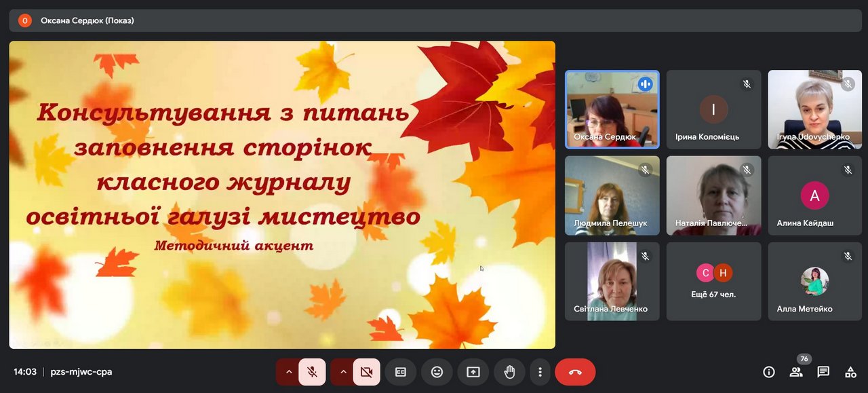Click Алла Метейко's profile photo avatar
Viewport: 868px width, 393px height.
point(815,281)
